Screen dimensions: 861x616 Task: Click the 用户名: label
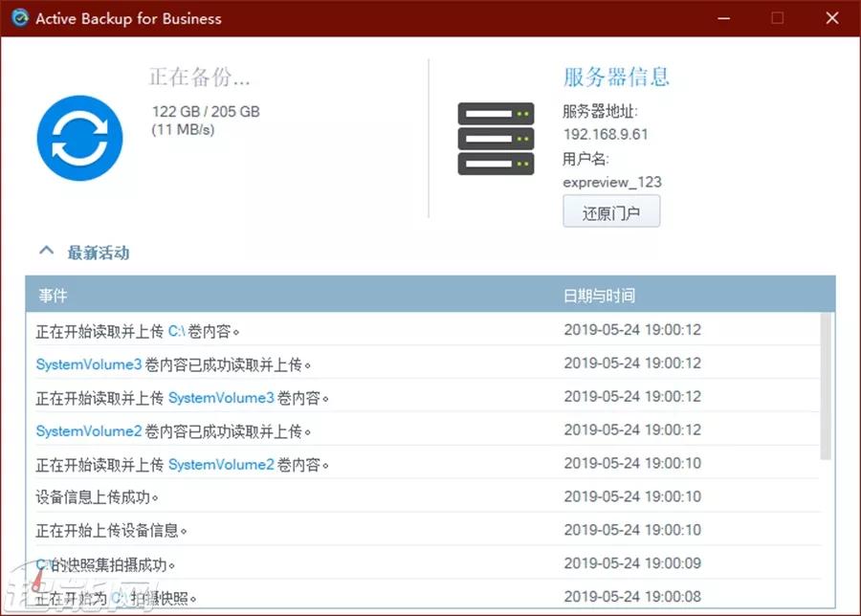pos(585,159)
